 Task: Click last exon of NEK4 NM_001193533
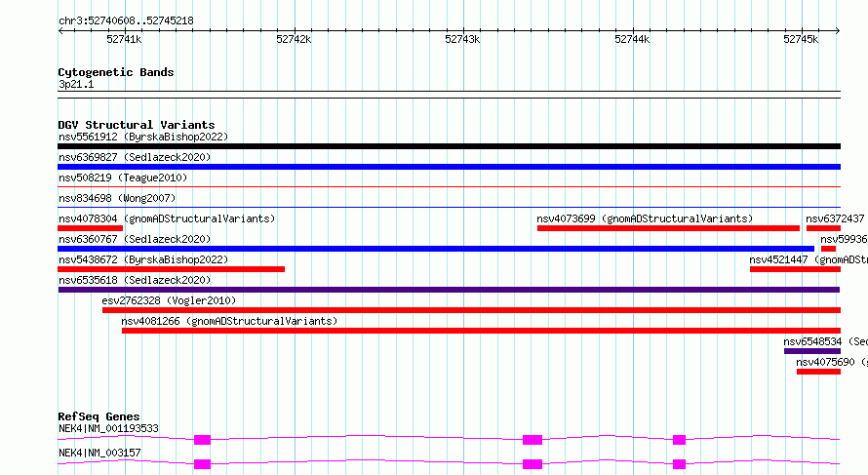coord(679,440)
